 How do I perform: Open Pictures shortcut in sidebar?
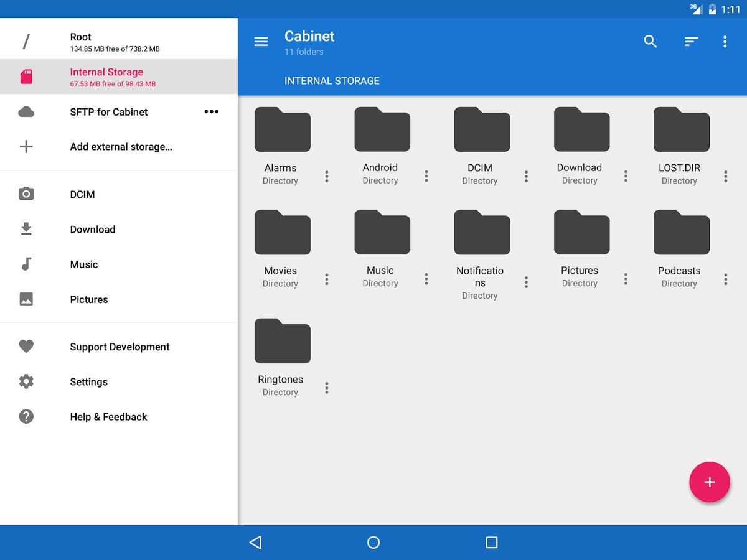click(88, 299)
